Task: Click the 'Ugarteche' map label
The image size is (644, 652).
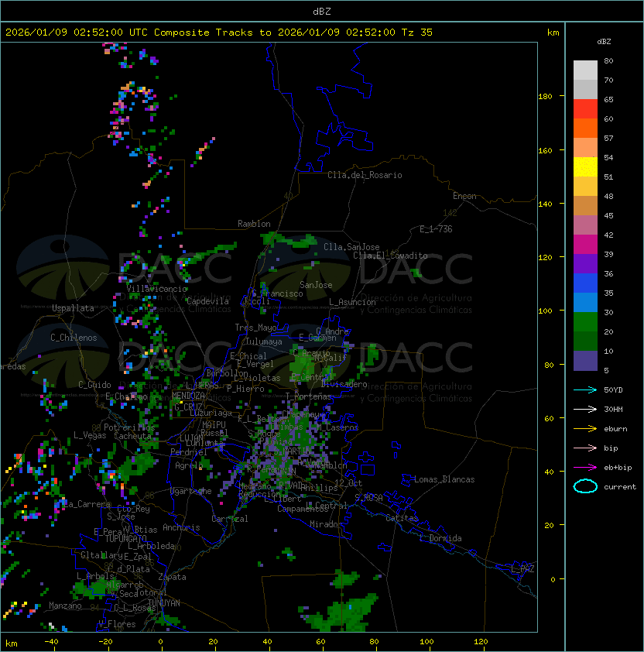Action: coord(191,491)
